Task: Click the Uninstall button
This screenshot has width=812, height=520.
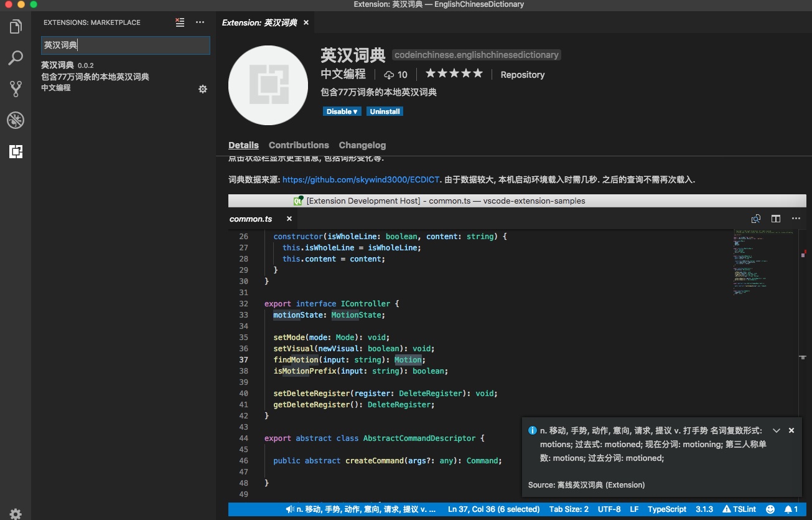Action: point(385,111)
